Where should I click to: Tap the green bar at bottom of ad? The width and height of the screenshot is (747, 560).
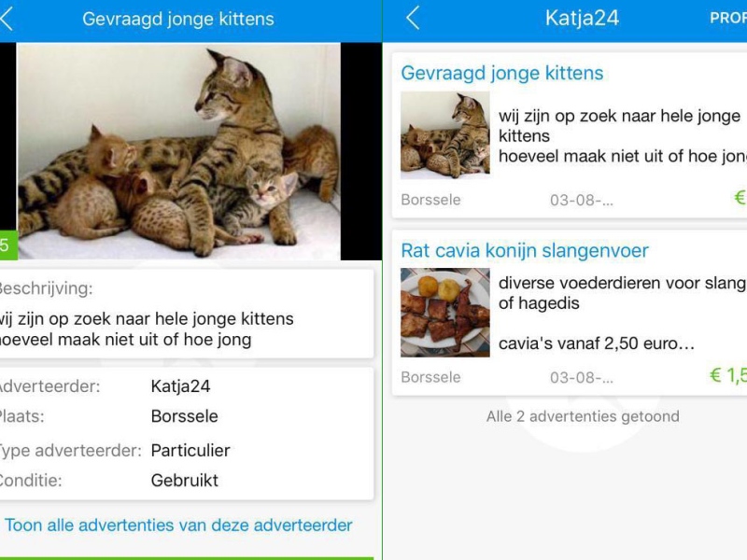[x=187, y=558]
